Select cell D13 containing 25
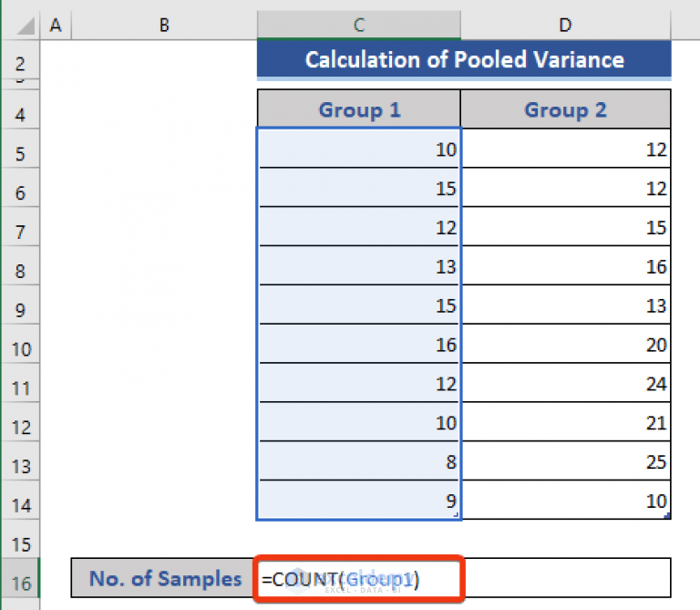The height and width of the screenshot is (610, 700). click(x=566, y=461)
